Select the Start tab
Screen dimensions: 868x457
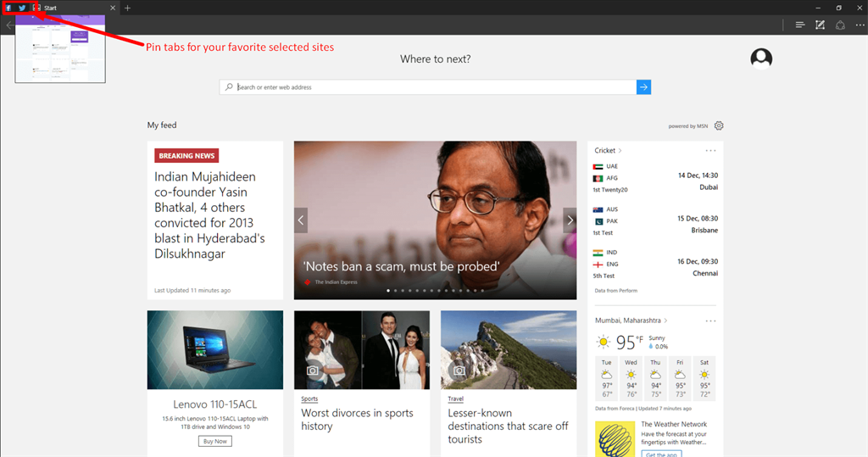click(75, 8)
